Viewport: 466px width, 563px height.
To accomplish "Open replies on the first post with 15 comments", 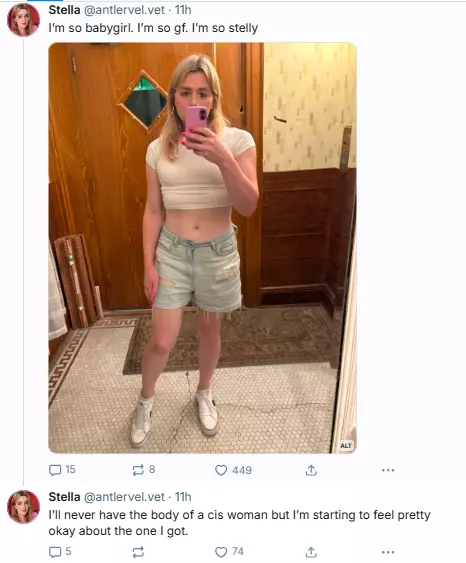I will click(x=62, y=470).
